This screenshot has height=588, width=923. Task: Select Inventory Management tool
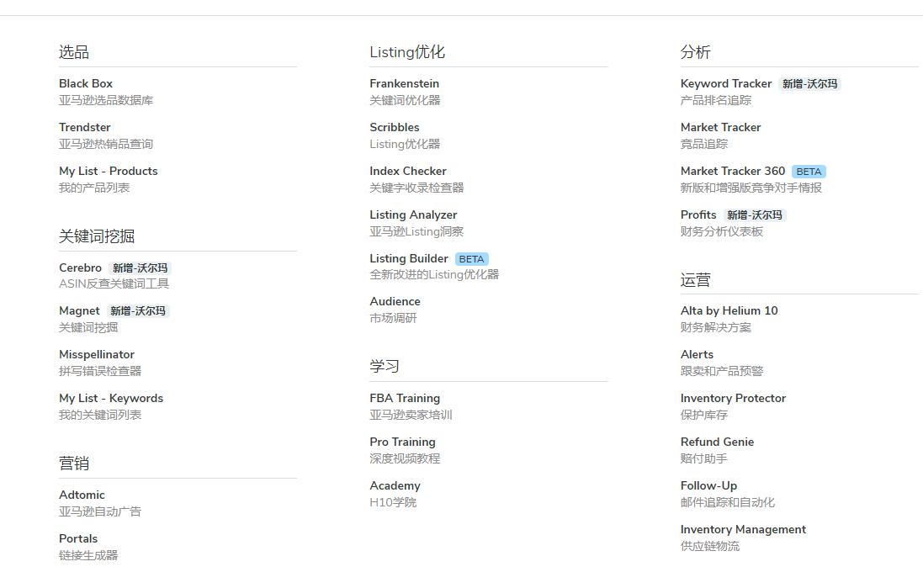(743, 530)
